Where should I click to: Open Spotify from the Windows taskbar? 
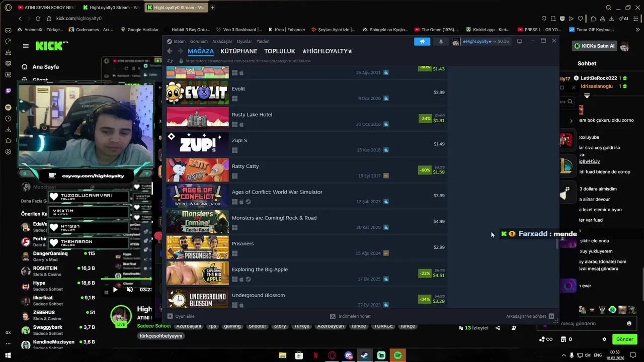398,355
